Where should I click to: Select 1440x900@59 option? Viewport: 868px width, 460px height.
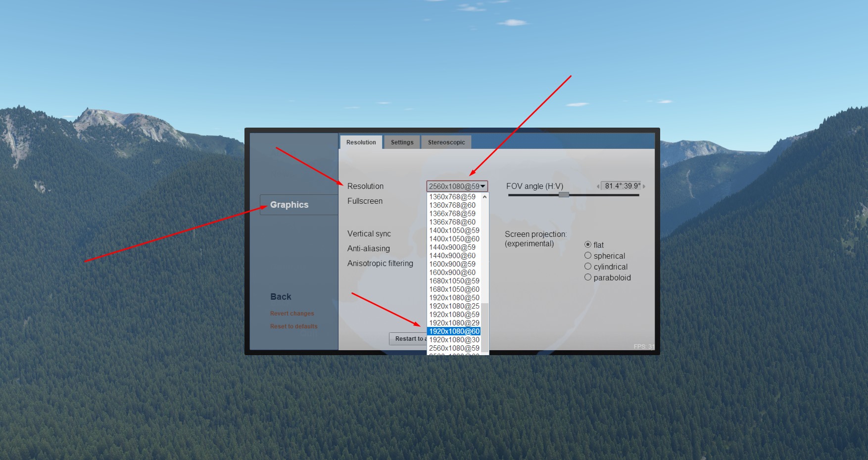pos(454,247)
